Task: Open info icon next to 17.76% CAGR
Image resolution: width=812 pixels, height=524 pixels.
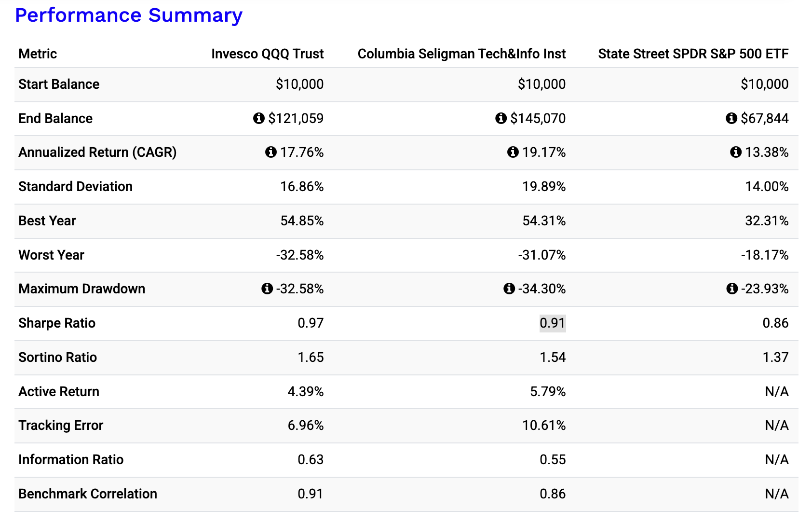Action: [x=271, y=152]
